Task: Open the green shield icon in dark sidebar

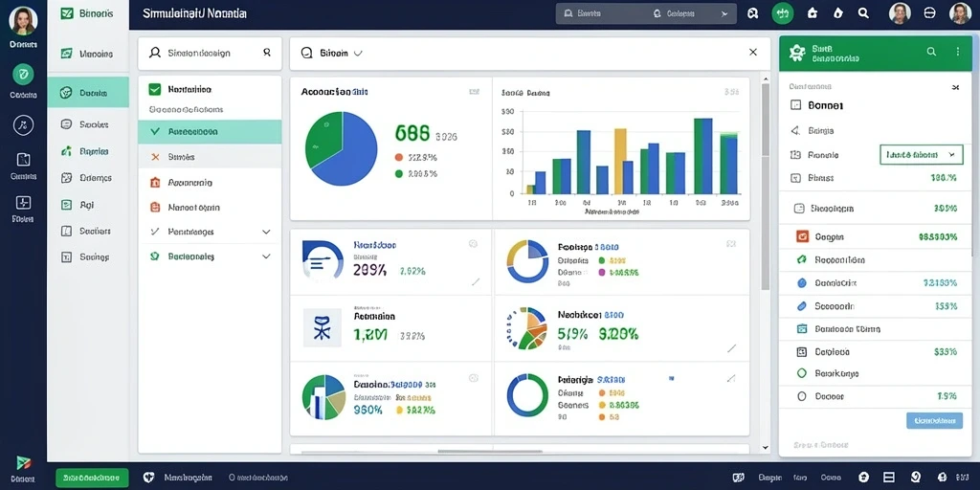Action: (x=23, y=75)
